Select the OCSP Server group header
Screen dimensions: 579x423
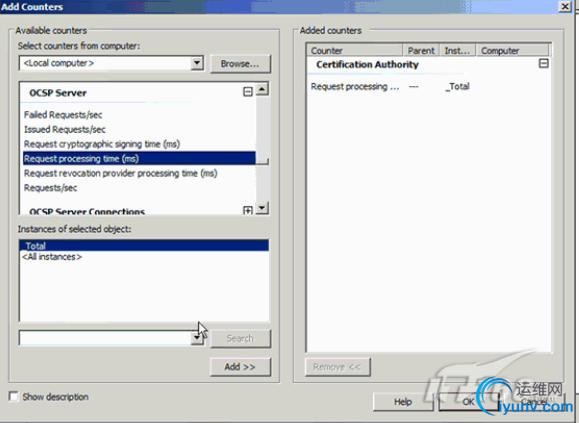(58, 93)
